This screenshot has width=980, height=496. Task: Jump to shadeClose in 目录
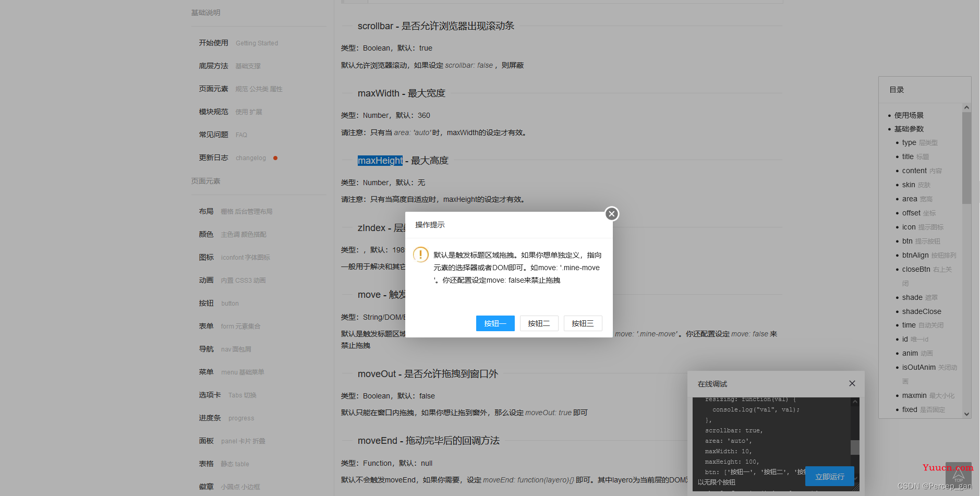pyautogui.click(x=922, y=311)
